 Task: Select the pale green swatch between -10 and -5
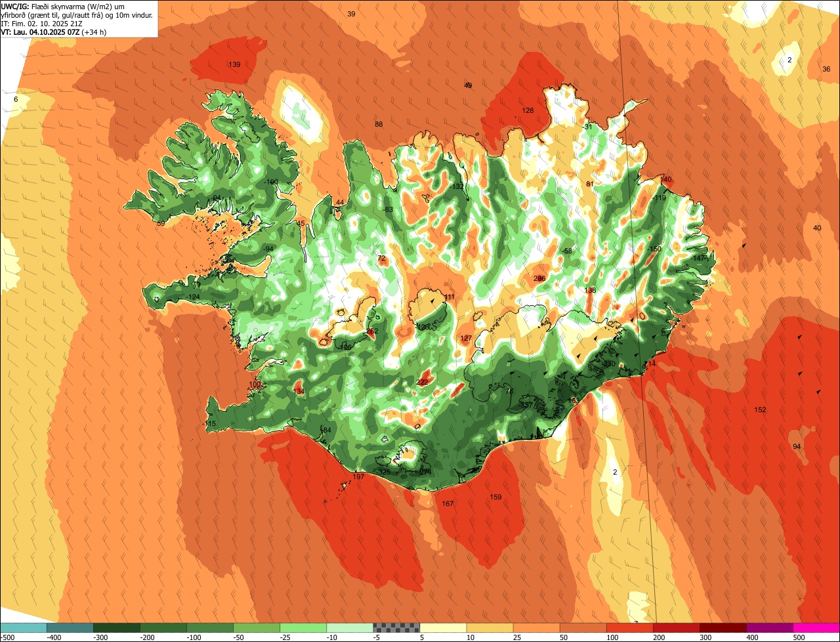pyautogui.click(x=350, y=628)
